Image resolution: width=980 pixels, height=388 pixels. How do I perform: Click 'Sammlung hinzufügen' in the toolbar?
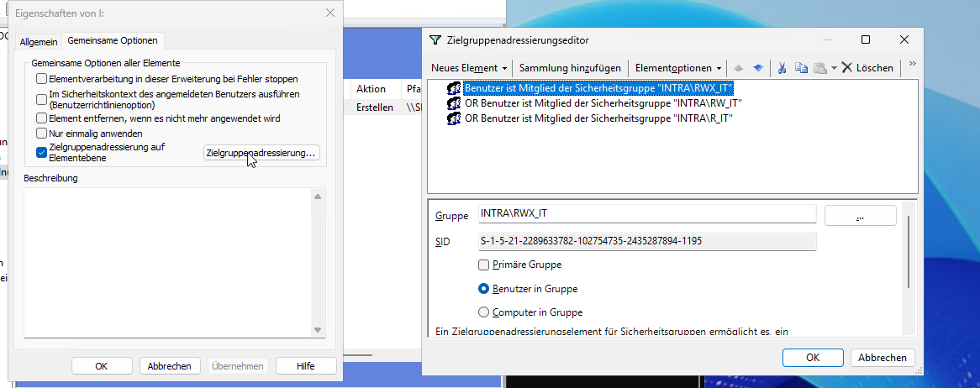coord(570,68)
